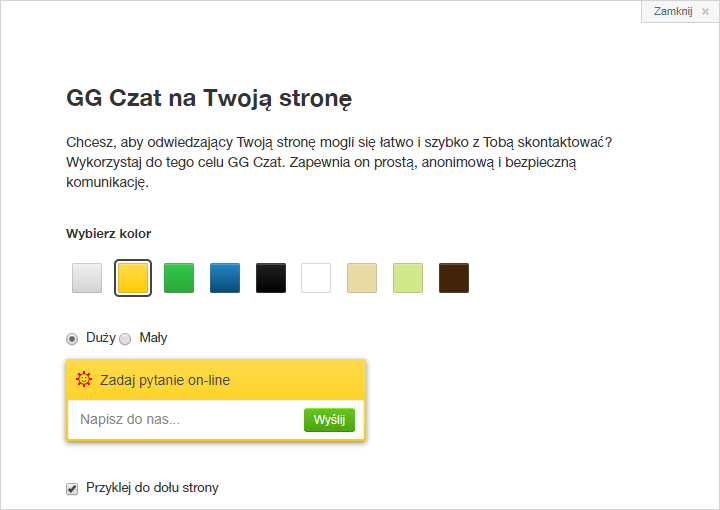Select the yellow color swatch
Viewport: 720px width, 510px height.
tap(133, 278)
